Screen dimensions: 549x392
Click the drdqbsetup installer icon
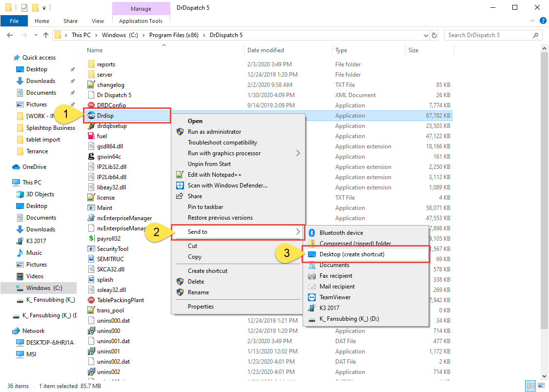(x=91, y=126)
